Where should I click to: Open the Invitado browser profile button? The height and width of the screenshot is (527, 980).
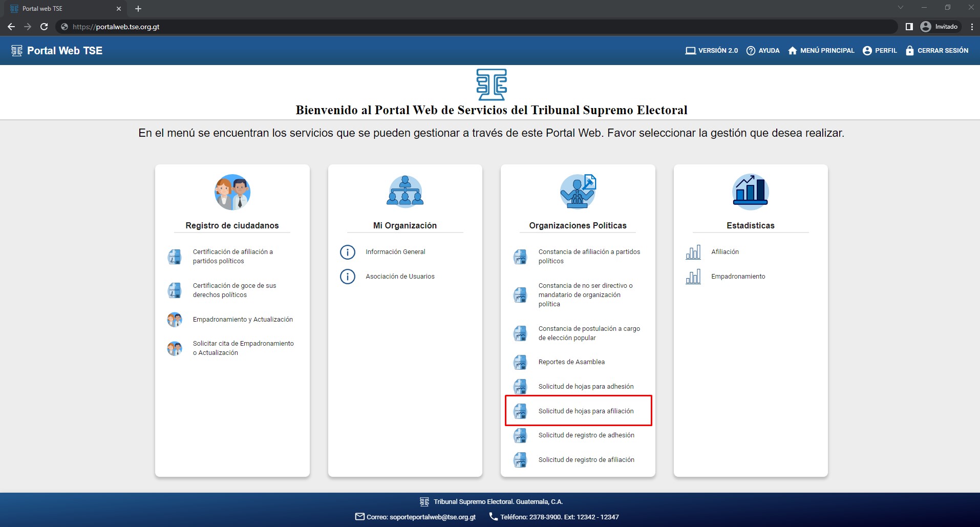pyautogui.click(x=940, y=27)
